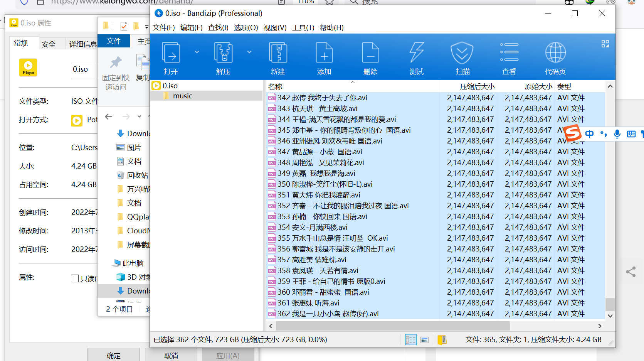This screenshot has height=361, width=644.
Task: Switch to thumbnail view icon in status bar
Action: (x=424, y=340)
